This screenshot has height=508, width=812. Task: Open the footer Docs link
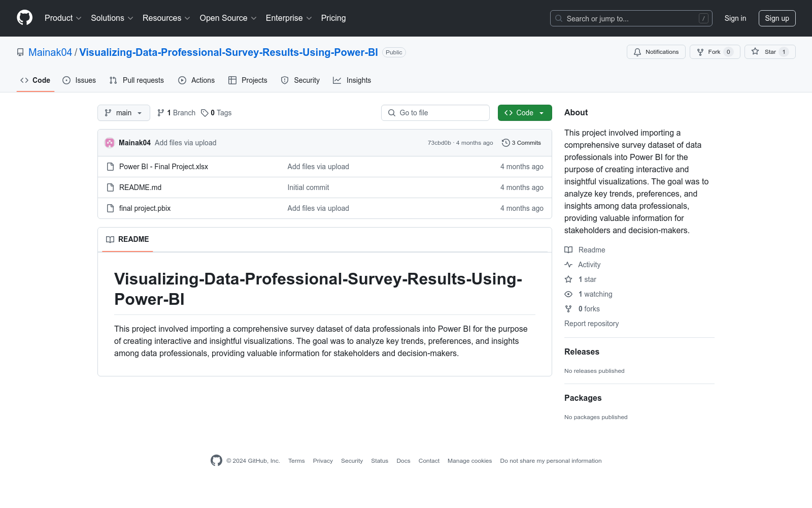point(403,461)
